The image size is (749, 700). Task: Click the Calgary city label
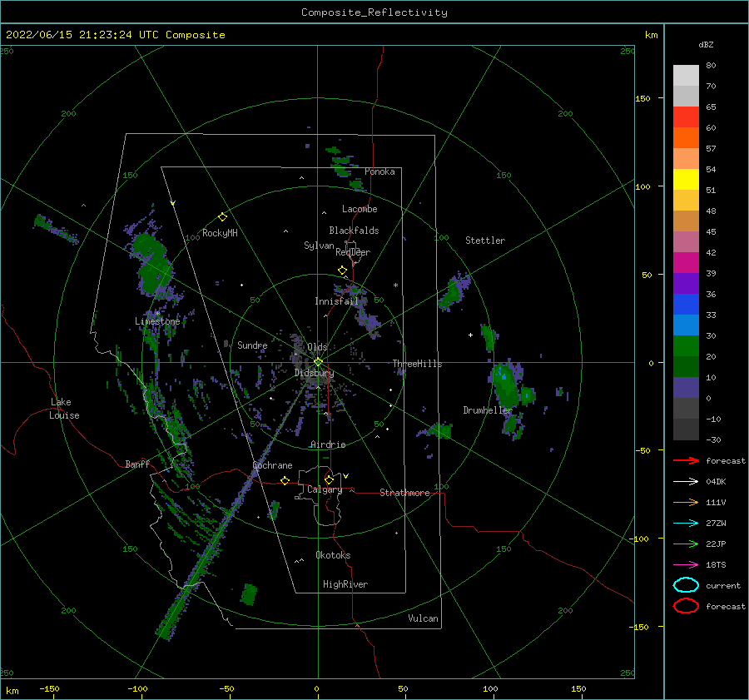tap(325, 489)
